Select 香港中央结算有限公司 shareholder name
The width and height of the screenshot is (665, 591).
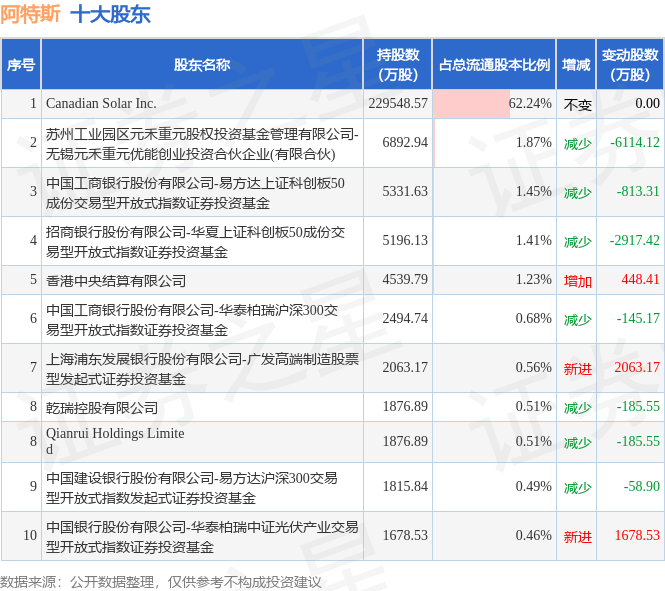(x=116, y=281)
